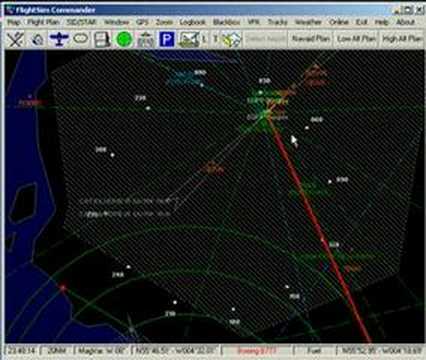Viewport: 426px width, 360px height.
Task: Click the oval holding pattern toolbar icon
Action: 81,39
